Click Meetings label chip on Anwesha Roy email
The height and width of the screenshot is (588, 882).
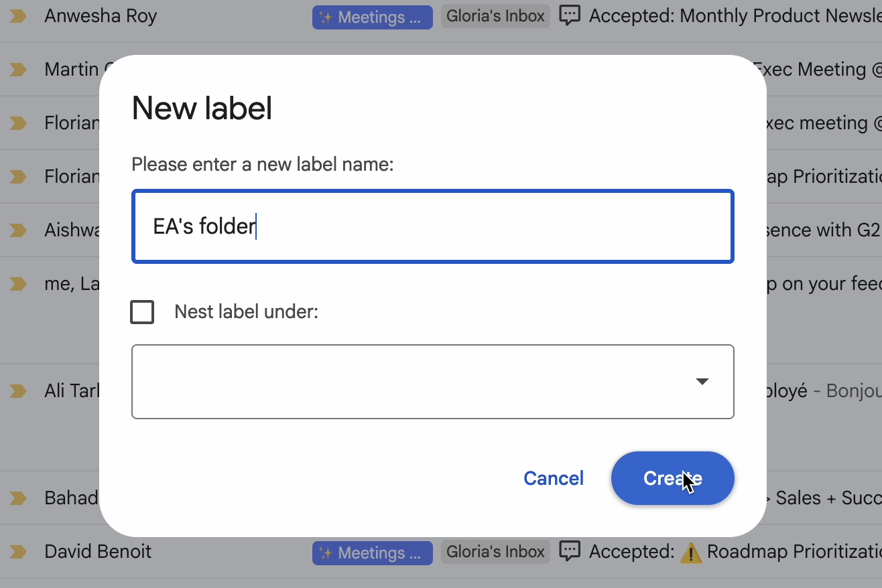(373, 17)
